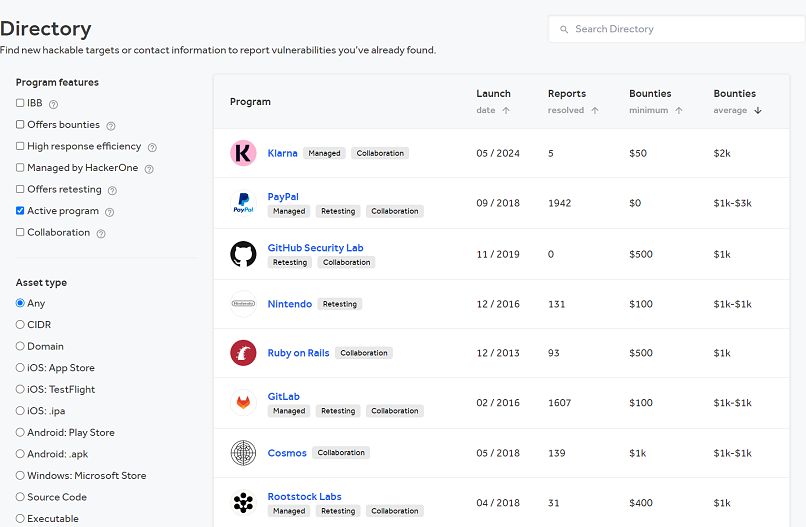Open the Klarna program link
Screen dimensions: 806x527
pyautogui.click(x=282, y=153)
